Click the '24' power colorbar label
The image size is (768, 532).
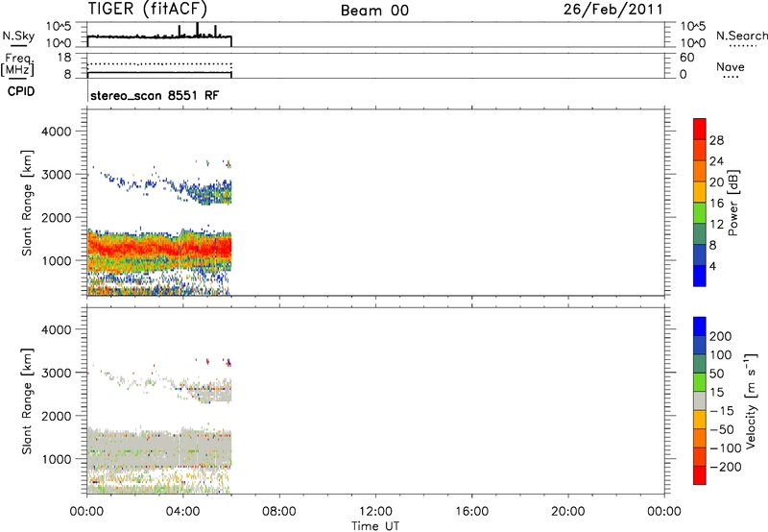[716, 161]
